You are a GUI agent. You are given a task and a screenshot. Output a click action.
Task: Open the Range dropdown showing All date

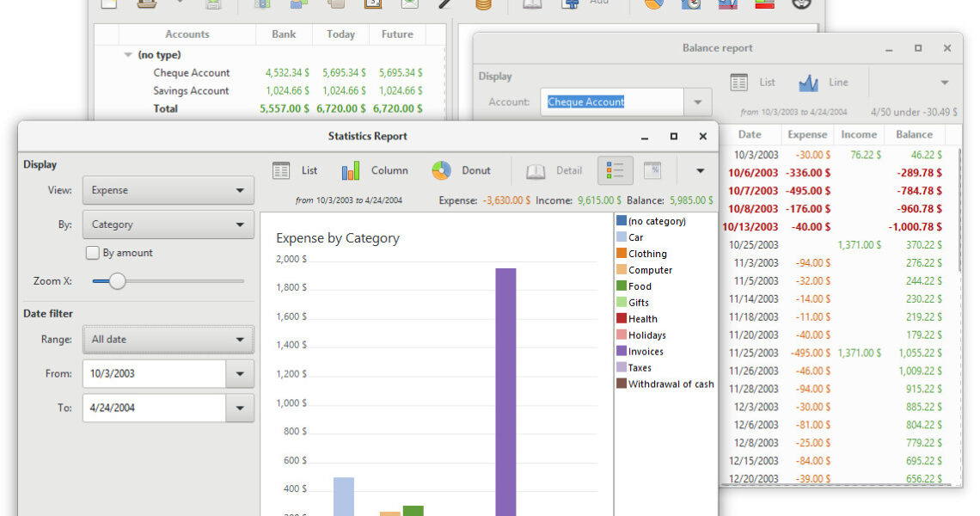tap(168, 339)
